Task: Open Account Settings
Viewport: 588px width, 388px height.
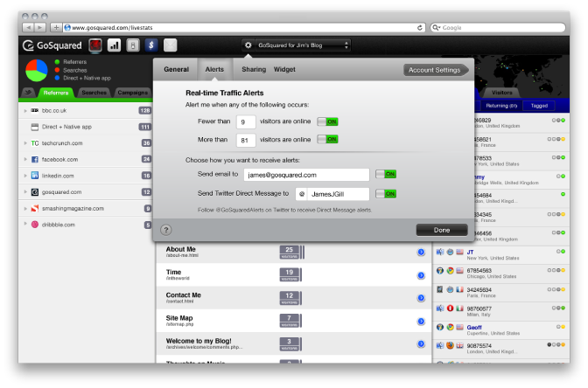Action: click(x=436, y=70)
